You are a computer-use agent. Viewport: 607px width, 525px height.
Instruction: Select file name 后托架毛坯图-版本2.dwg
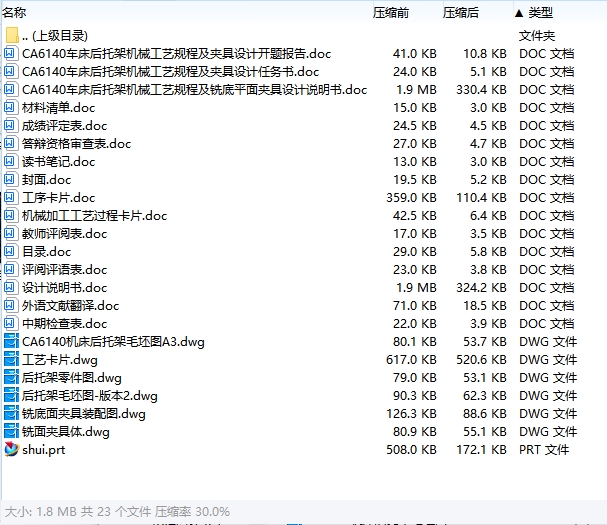pos(90,396)
